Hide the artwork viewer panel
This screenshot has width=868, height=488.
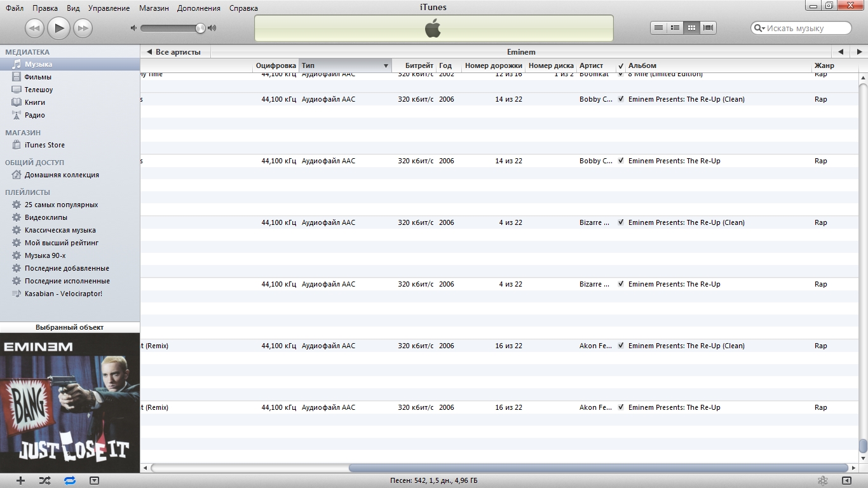(95, 481)
